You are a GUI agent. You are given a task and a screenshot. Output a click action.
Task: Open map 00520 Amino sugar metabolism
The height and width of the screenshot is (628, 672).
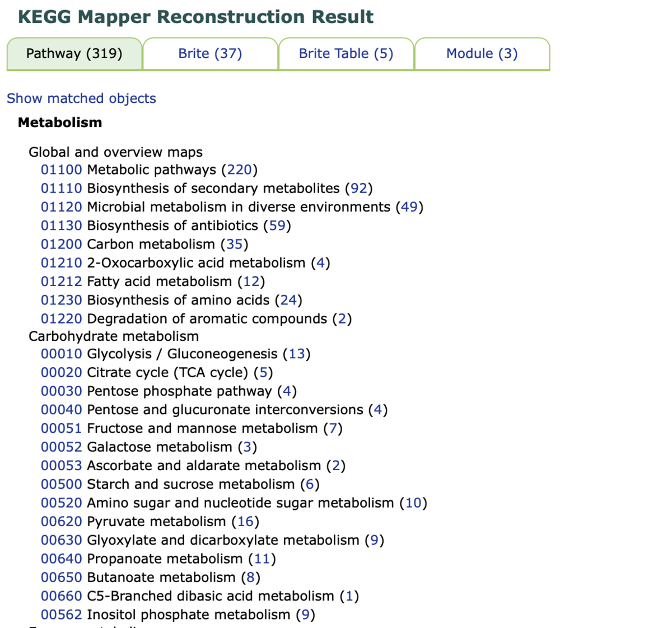62,503
